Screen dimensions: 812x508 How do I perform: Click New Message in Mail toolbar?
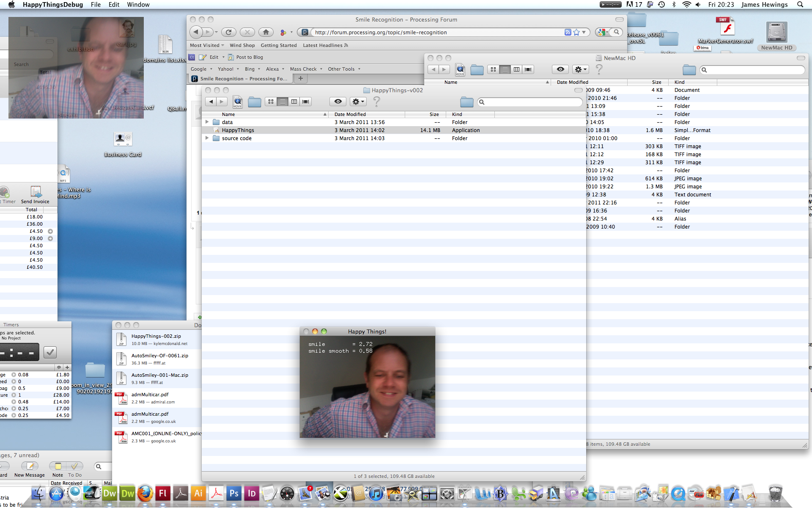(x=30, y=469)
